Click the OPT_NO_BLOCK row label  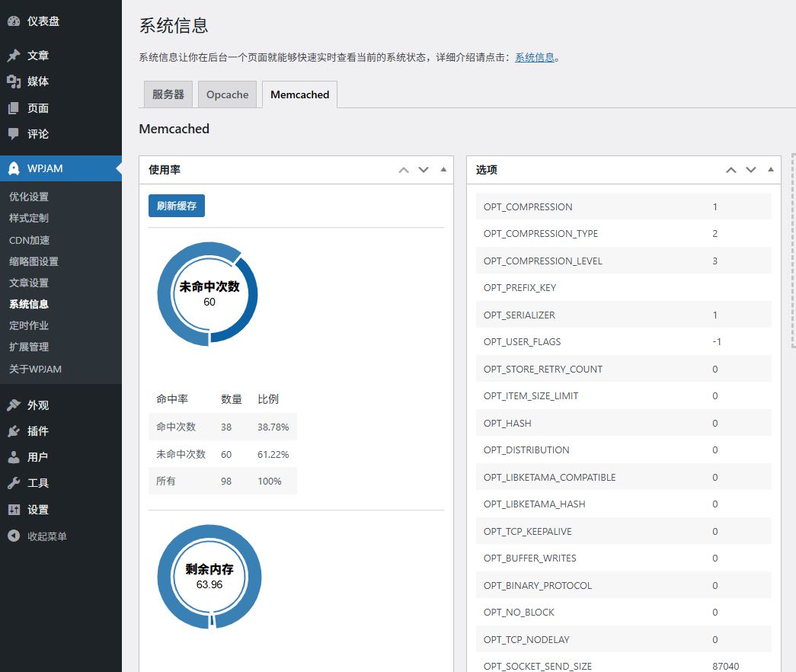coord(519,613)
